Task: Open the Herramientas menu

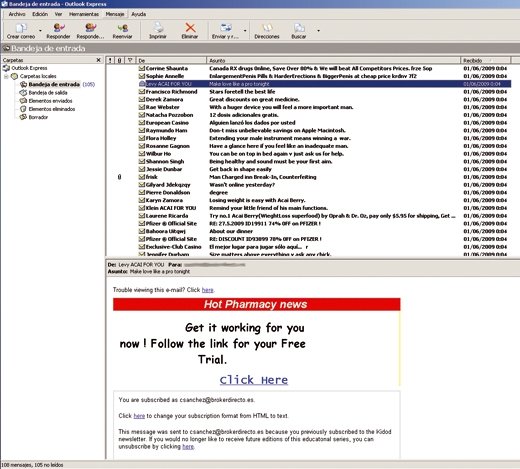Action: [84, 14]
